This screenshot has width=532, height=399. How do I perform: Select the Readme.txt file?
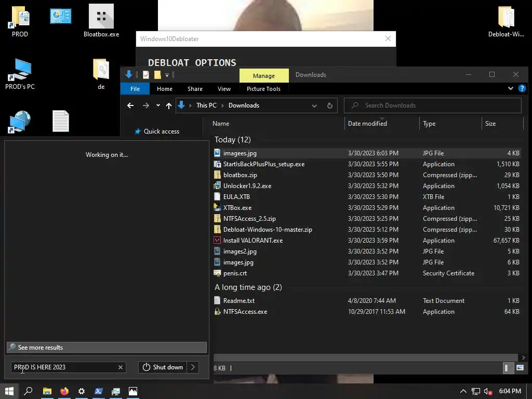pos(366,300)
